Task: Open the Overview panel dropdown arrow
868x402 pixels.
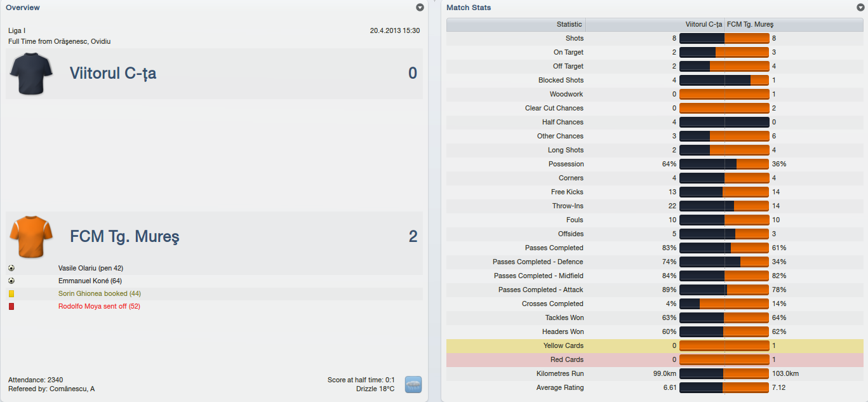Action: tap(420, 8)
